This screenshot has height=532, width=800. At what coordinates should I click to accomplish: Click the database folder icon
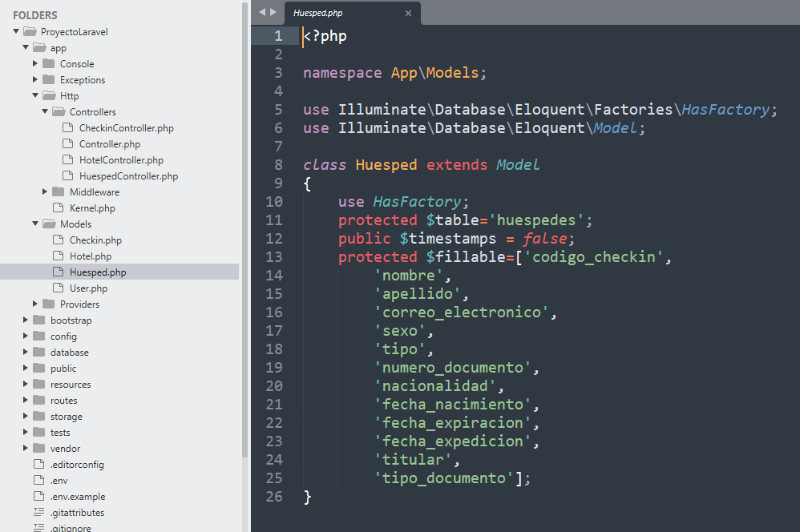(x=38, y=353)
